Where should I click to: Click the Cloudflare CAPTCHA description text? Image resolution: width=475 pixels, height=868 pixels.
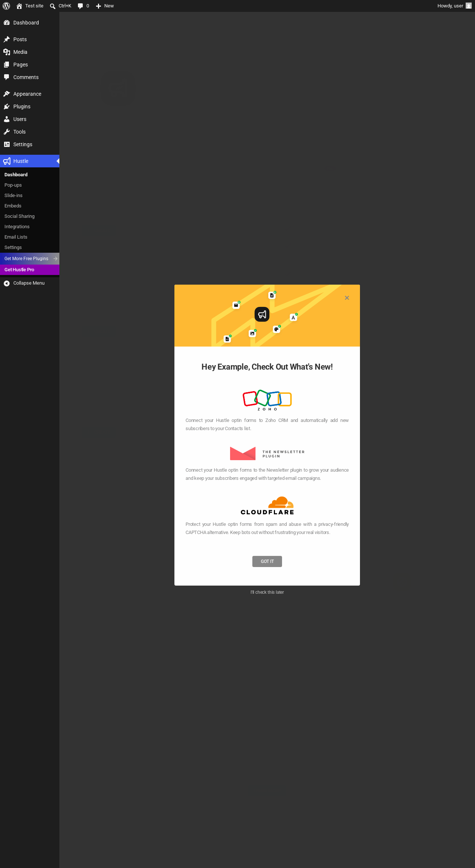tap(267, 528)
